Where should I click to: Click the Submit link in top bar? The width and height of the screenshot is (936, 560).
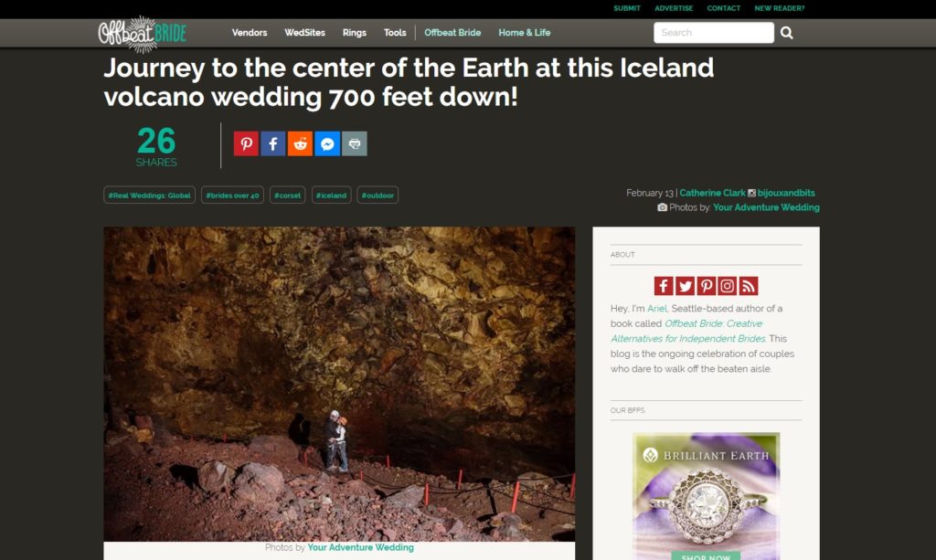(627, 8)
